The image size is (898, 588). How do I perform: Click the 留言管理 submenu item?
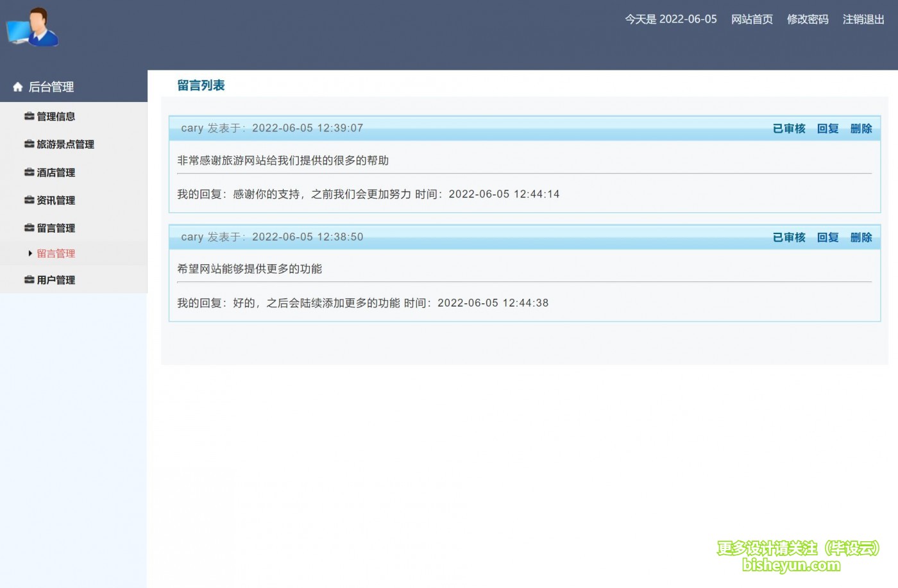pos(56,253)
